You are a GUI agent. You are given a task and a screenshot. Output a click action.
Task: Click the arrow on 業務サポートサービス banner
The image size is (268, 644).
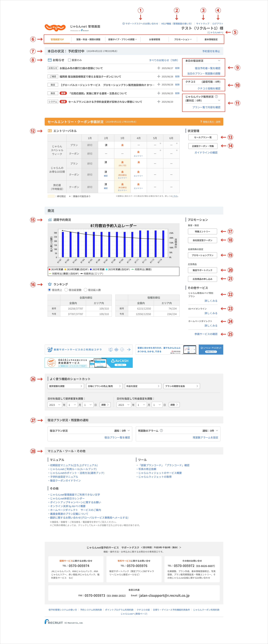[x=129, y=349]
